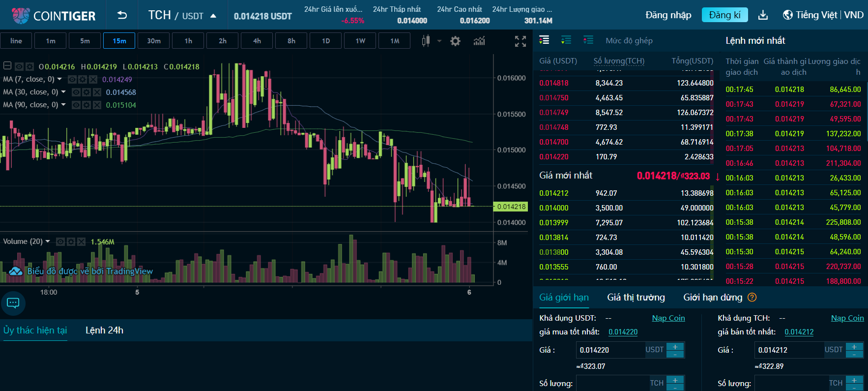Screen dimensions: 868x391
Task: Open the candlestick chart type icon
Action: click(426, 41)
